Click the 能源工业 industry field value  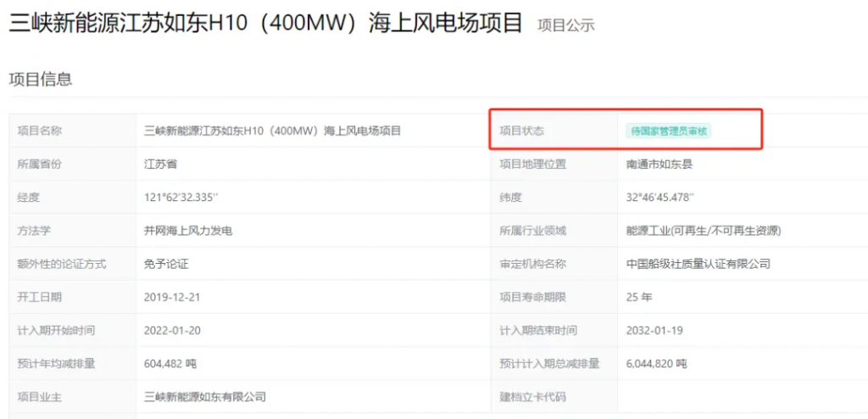pos(703,231)
